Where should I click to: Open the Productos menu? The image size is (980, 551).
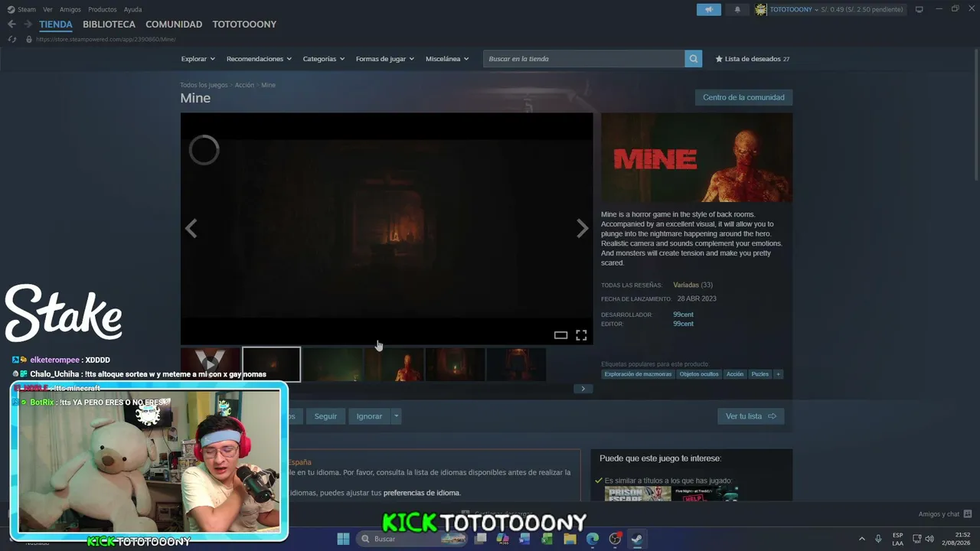pyautogui.click(x=103, y=9)
